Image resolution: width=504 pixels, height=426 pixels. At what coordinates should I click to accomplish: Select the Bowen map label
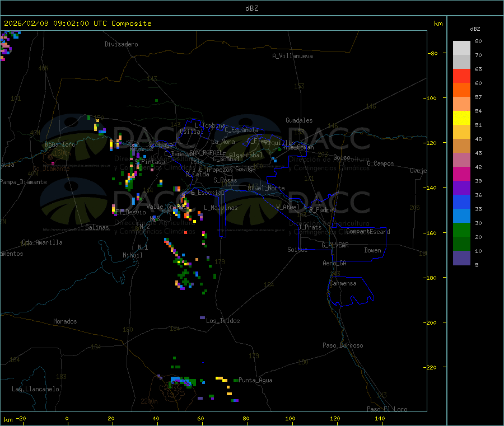[x=372, y=250]
